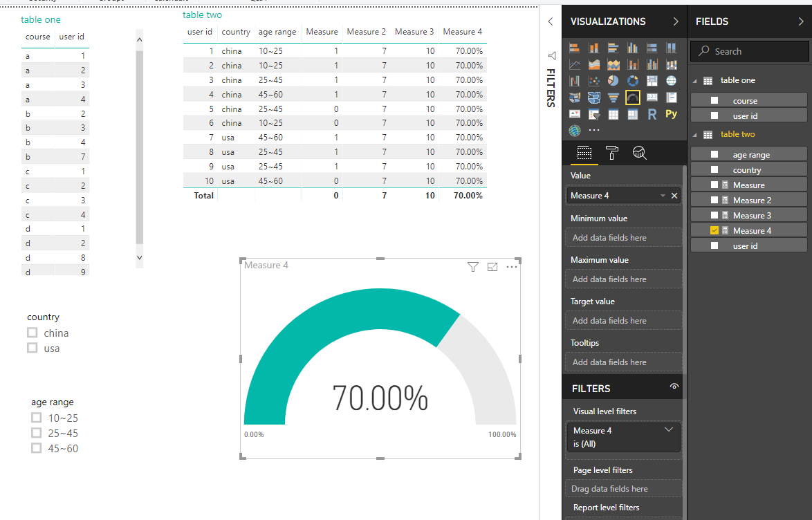This screenshot has height=520, width=812.
Task: Select the Scatter chart visual
Action: pos(594,81)
